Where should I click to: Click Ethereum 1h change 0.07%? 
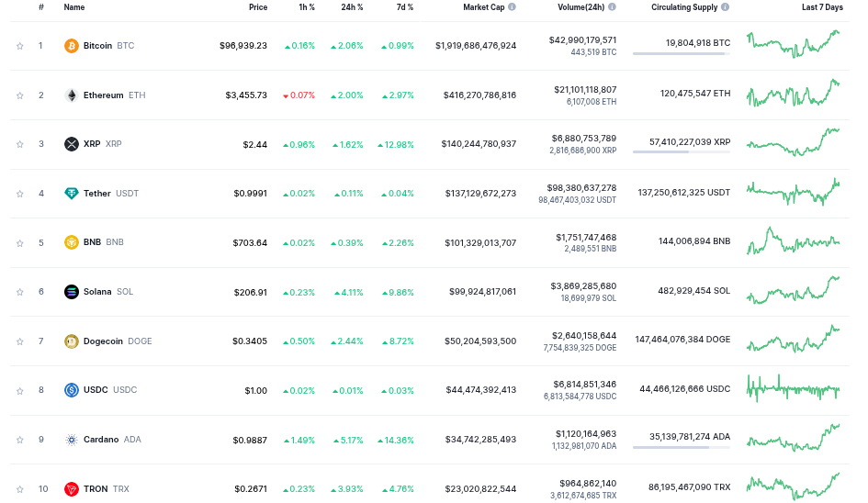point(299,95)
